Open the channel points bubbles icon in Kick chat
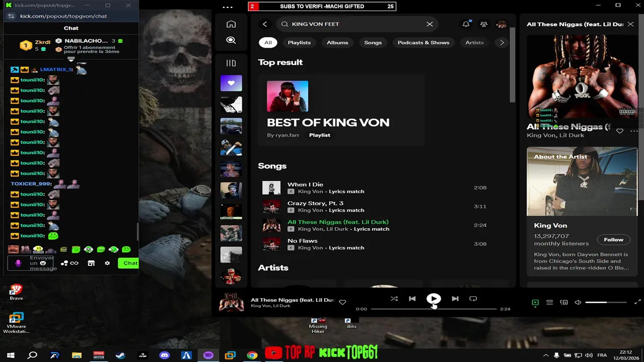The image size is (644, 362). 64,263
